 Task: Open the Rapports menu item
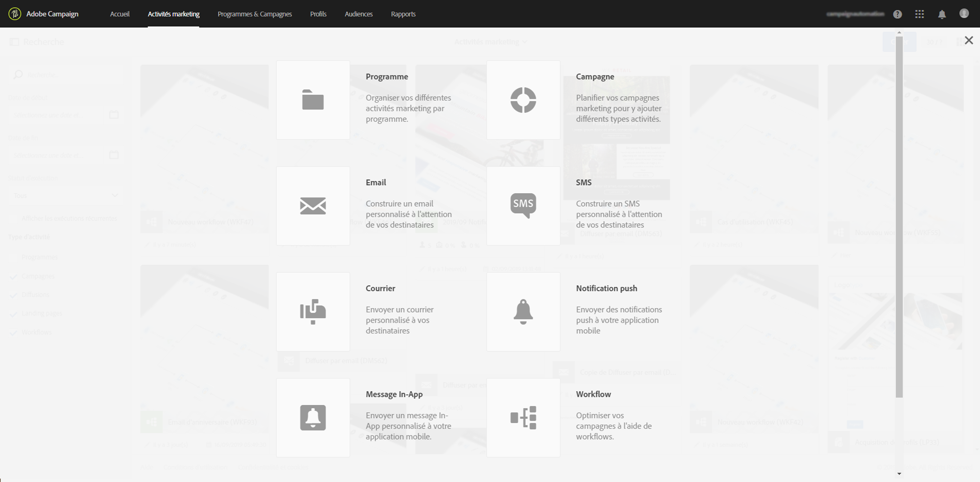click(x=403, y=14)
